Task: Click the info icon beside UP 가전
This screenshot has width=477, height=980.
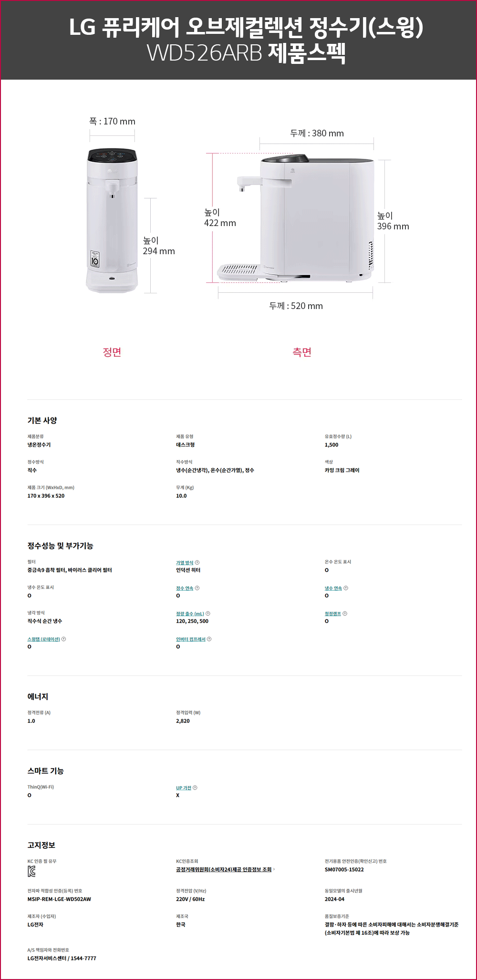Action: [195, 788]
